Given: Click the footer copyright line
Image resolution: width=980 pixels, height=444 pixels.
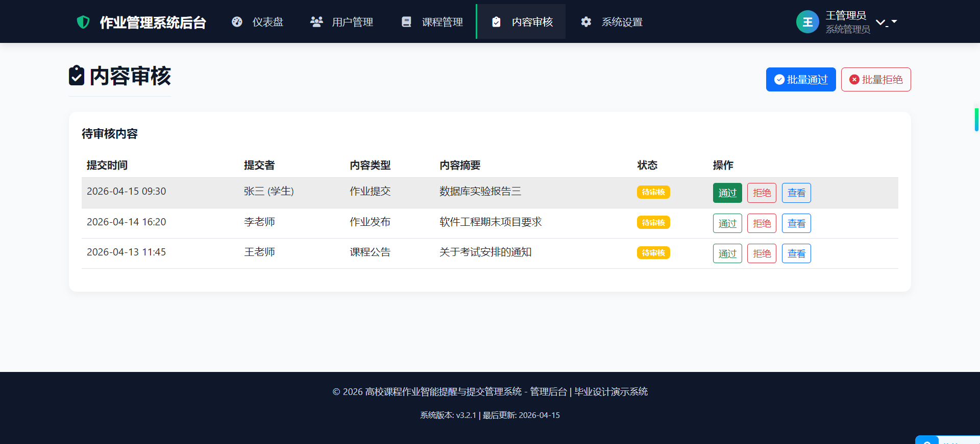Looking at the screenshot, I should tap(490, 392).
